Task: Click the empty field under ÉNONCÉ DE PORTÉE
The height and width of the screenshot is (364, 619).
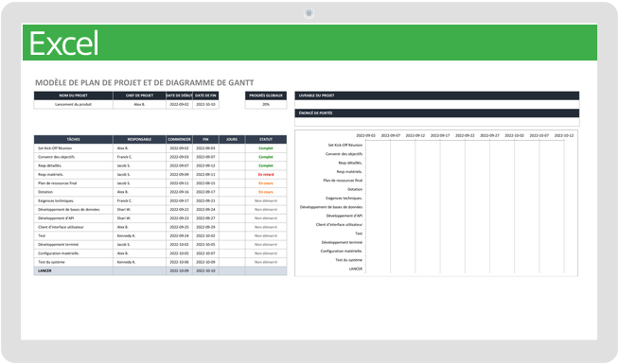Action: [437, 122]
